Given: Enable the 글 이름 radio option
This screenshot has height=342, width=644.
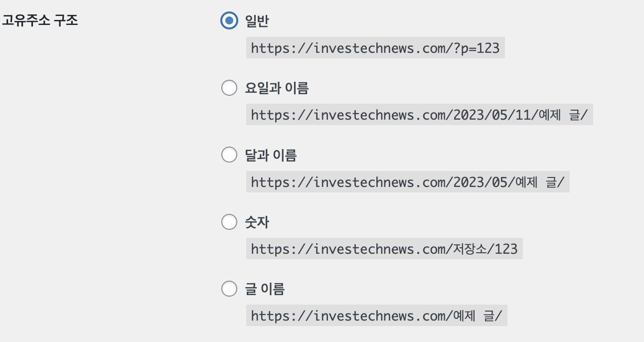Looking at the screenshot, I should click(229, 289).
